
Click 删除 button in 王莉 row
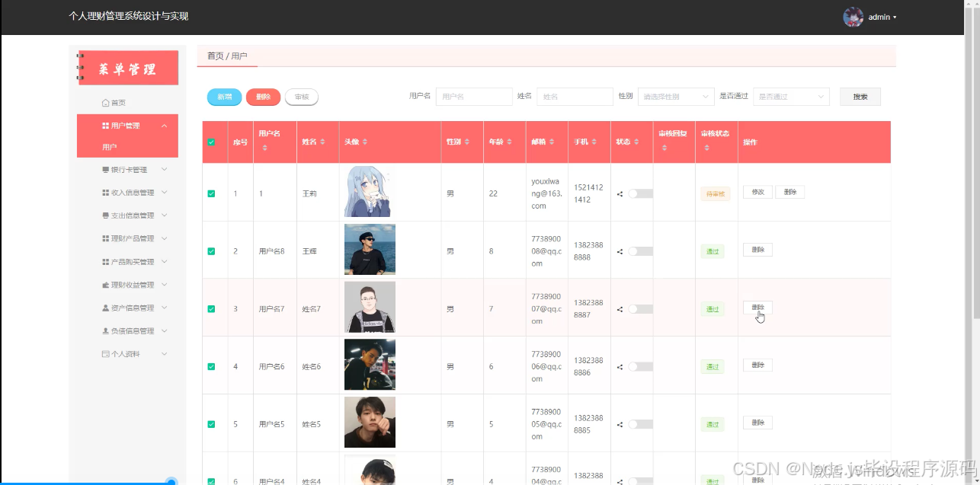(x=790, y=192)
